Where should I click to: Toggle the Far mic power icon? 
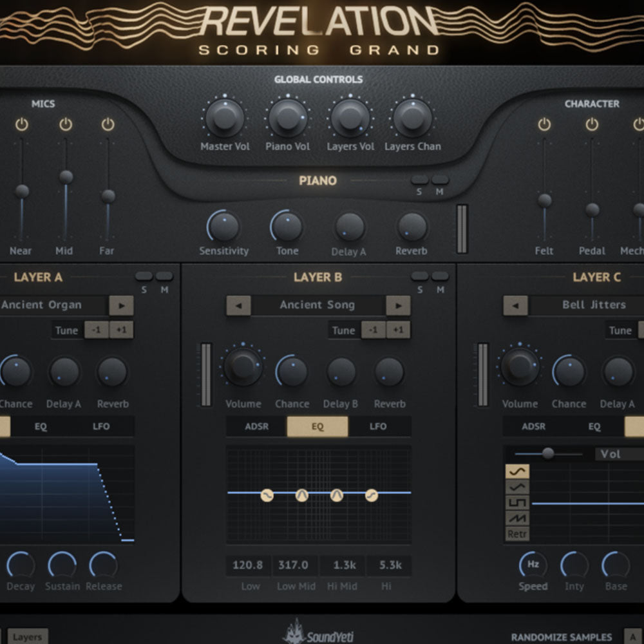(x=108, y=124)
